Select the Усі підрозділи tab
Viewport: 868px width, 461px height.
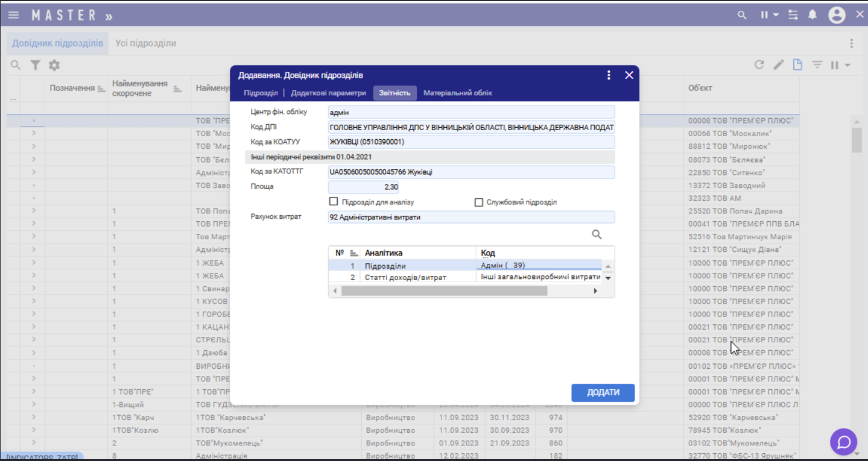pyautogui.click(x=146, y=43)
